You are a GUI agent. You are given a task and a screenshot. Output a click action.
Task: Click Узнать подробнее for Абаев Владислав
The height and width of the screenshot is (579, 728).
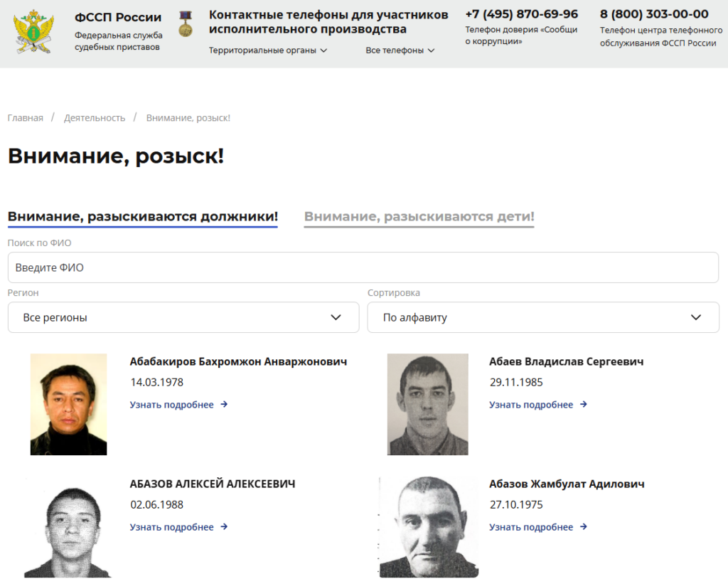[x=531, y=405]
